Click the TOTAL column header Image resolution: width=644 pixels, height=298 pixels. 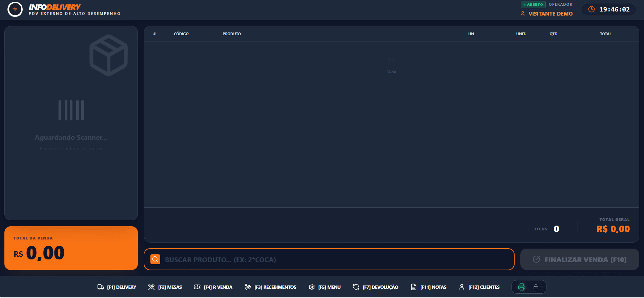click(x=606, y=34)
